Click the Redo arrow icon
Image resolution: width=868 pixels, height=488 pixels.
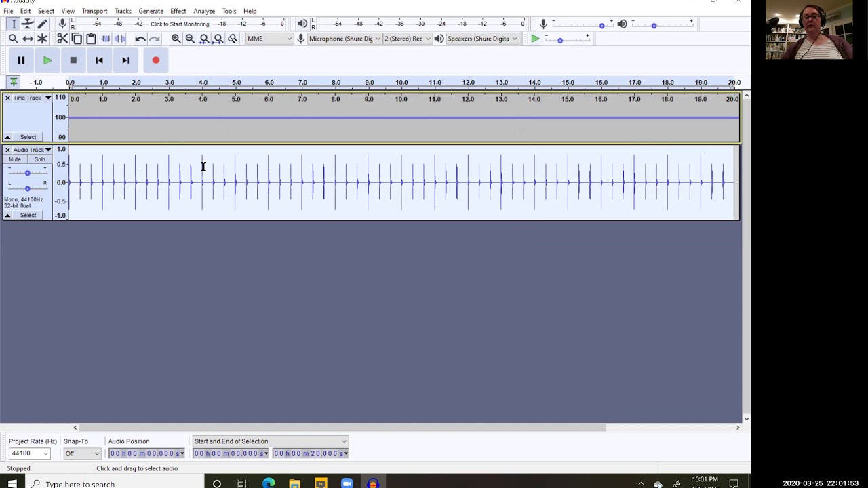pyautogui.click(x=154, y=39)
